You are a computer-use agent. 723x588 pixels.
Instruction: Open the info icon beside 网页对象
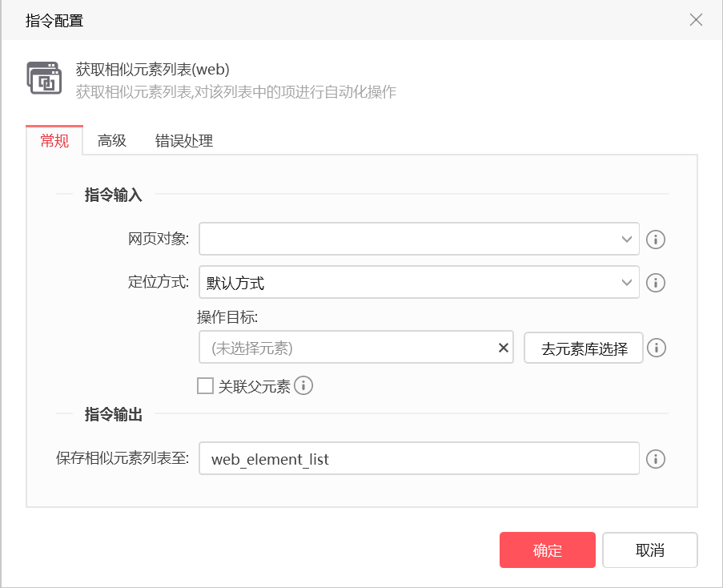pos(655,240)
